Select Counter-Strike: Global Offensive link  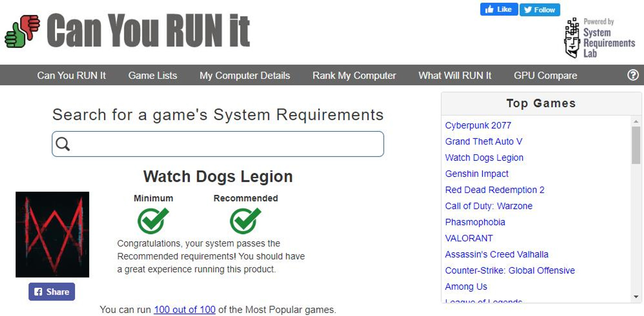[x=510, y=270]
